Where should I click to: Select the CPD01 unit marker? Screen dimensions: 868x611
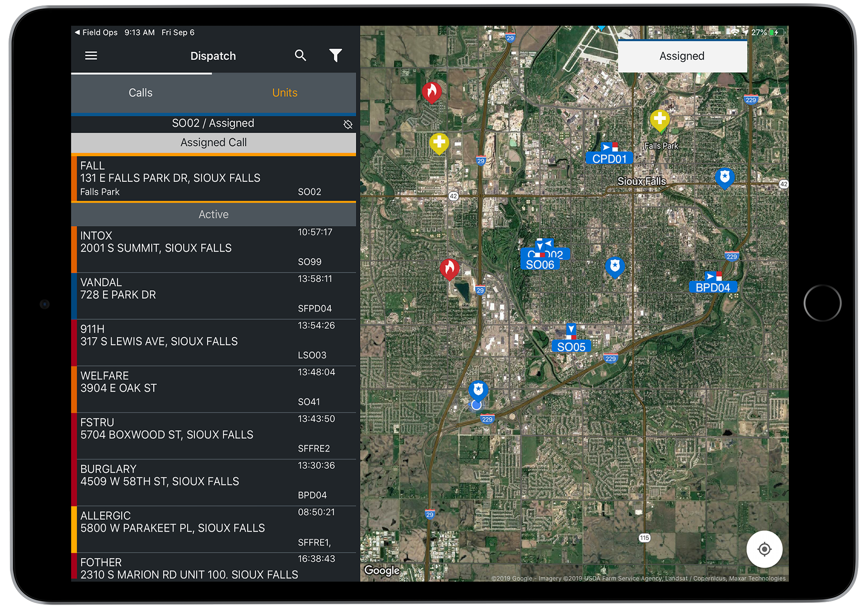tap(609, 158)
